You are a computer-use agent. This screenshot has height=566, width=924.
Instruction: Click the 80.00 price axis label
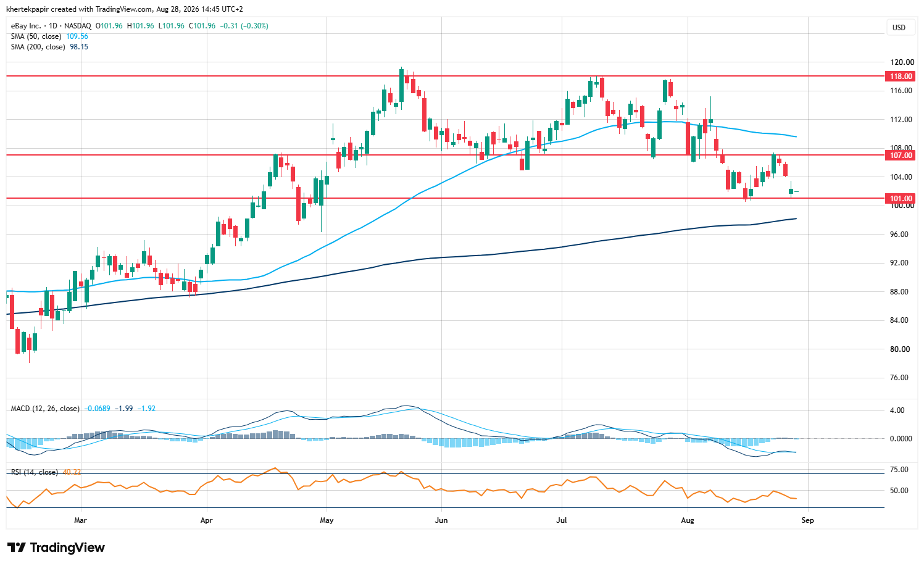pos(901,349)
